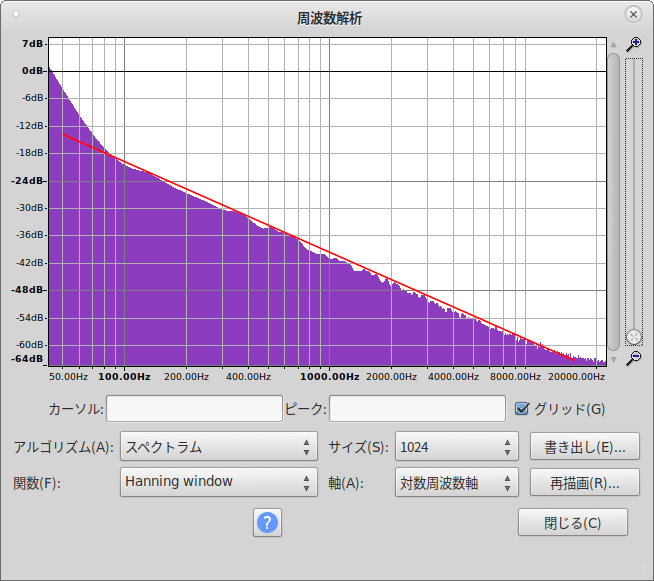Click the scrollbar up arrow beside the plot
Screen dimensions: 654x581
click(x=613, y=45)
